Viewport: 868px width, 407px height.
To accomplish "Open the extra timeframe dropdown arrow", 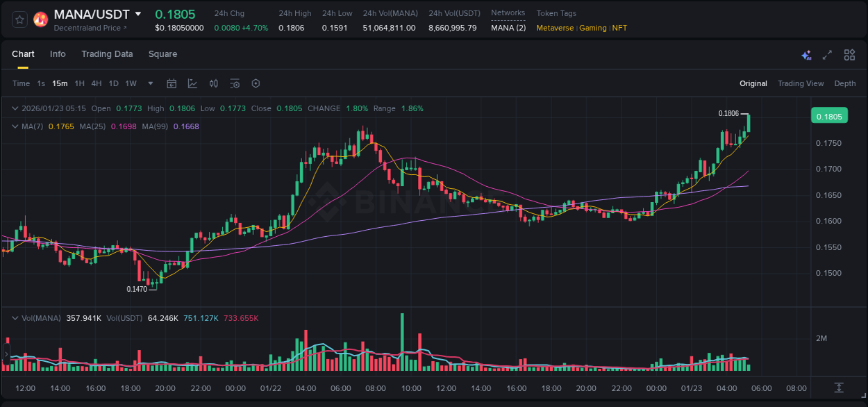I will coord(149,83).
